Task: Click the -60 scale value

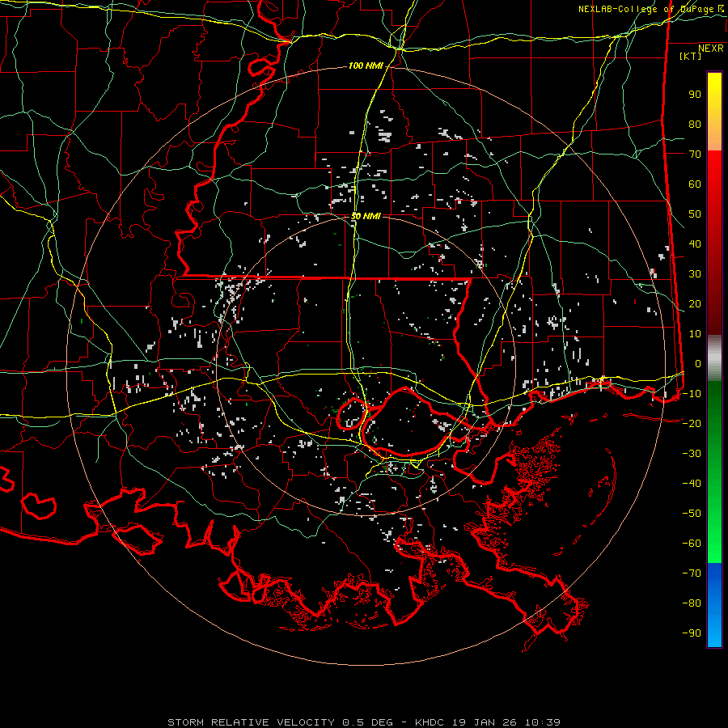Action: [x=692, y=544]
